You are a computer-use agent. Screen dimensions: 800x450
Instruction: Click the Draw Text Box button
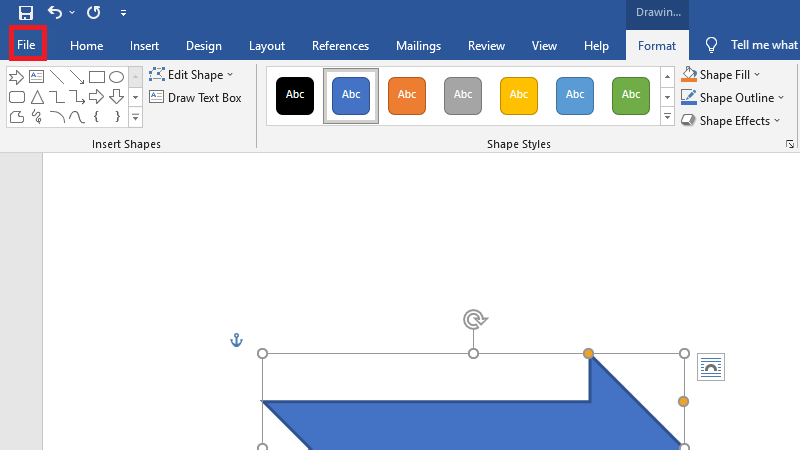[x=196, y=98]
